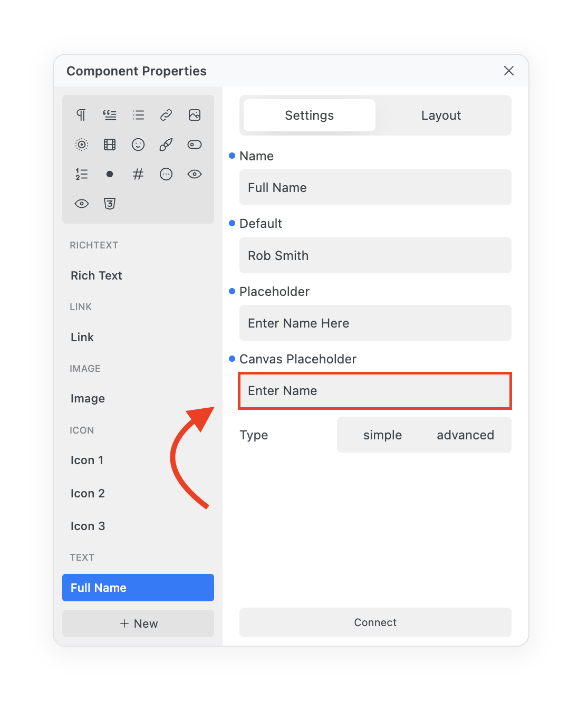Click the + New button
The image size is (588, 701).
[x=138, y=623]
